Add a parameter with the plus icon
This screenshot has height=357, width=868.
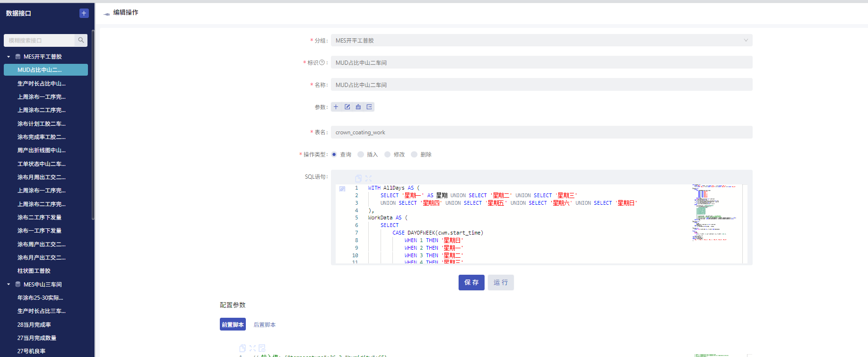tap(336, 107)
